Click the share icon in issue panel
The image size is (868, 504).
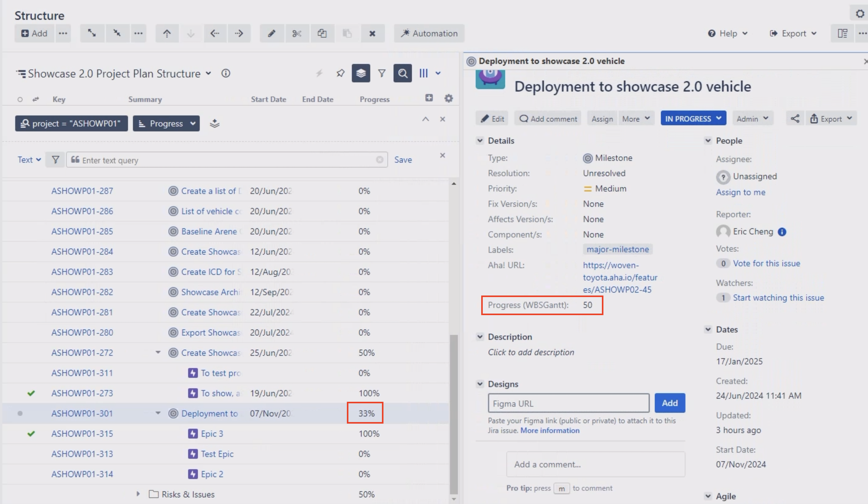point(795,118)
